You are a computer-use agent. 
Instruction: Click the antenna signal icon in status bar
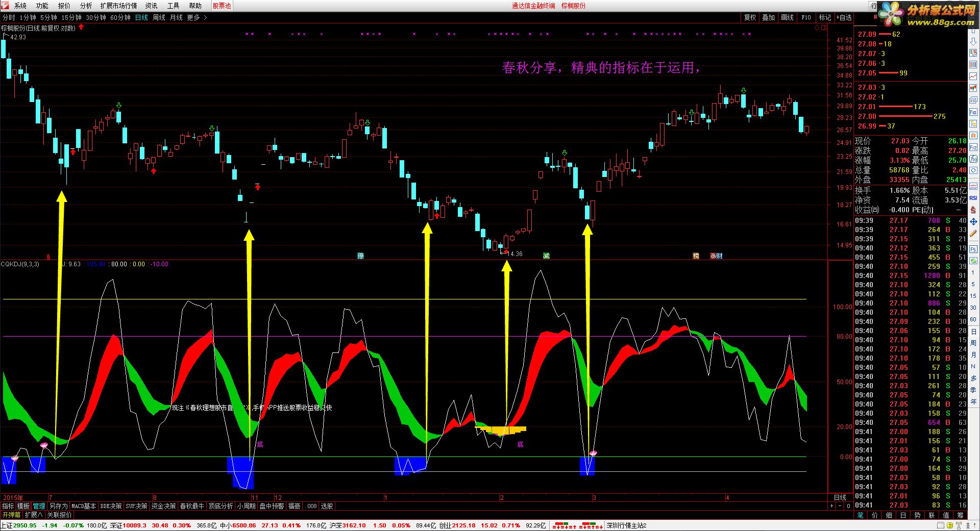point(959,525)
